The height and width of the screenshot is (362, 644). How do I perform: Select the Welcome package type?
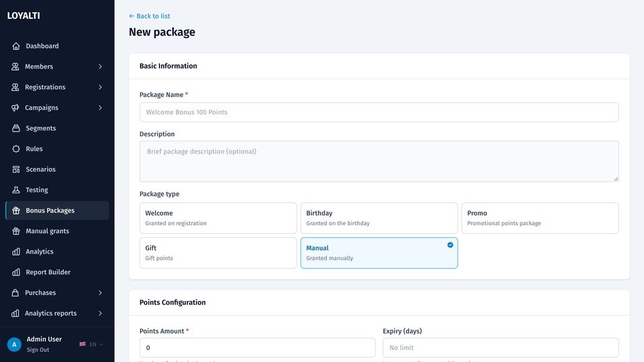coord(218,218)
